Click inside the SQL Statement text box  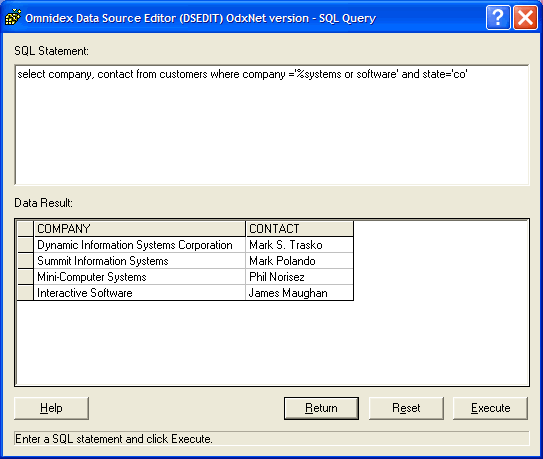coord(272,125)
